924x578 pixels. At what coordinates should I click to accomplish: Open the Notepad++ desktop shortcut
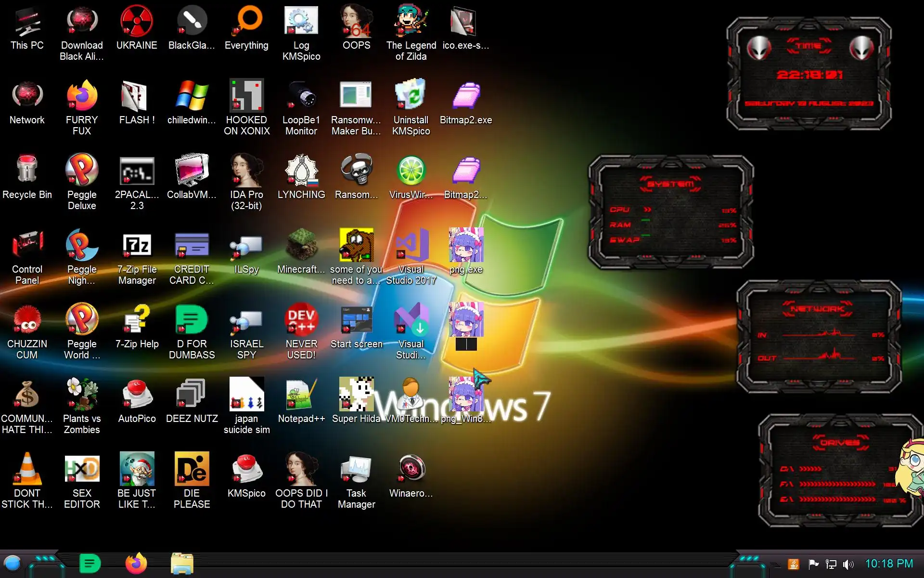tap(301, 394)
